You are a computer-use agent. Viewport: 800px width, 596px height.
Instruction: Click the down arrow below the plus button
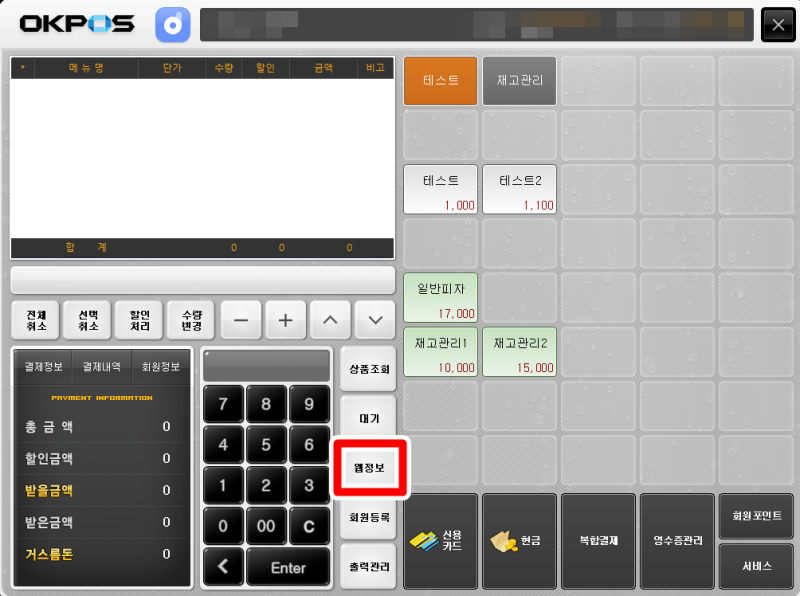(x=374, y=320)
